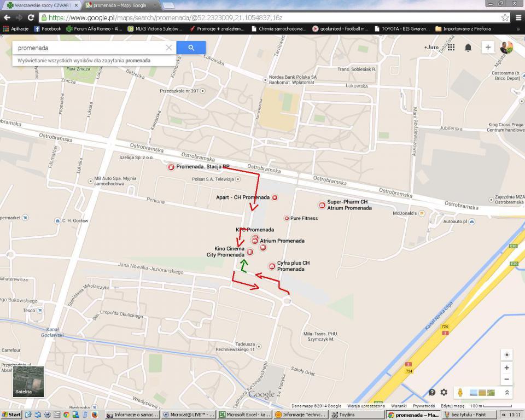
Task: Switch to Satelita view thumbnail
Action: click(28, 382)
